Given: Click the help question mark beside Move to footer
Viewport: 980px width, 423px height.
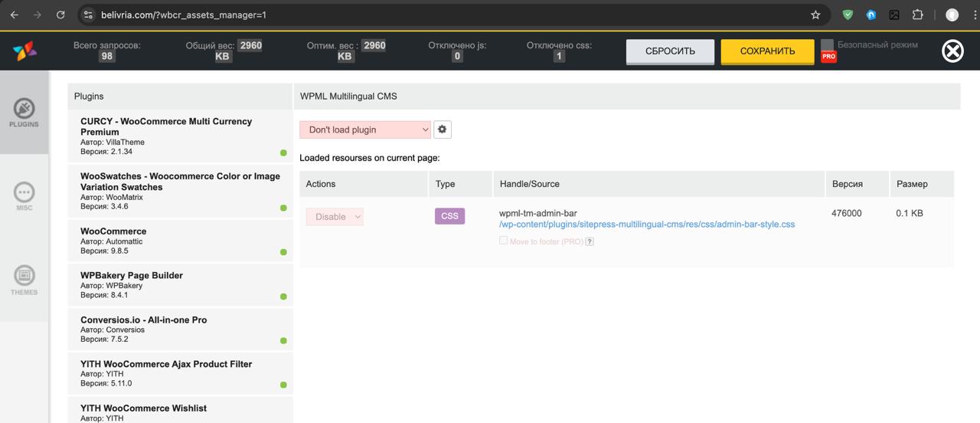Looking at the screenshot, I should [x=590, y=241].
